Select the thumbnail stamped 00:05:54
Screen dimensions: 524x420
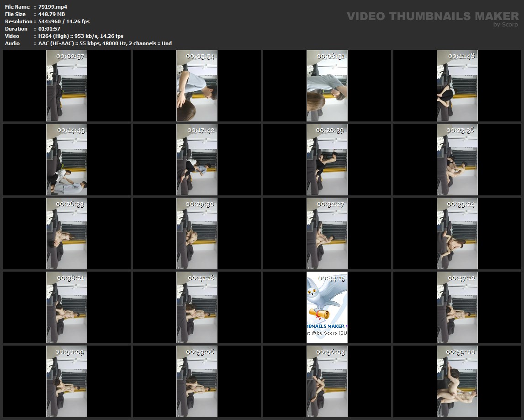[x=197, y=86]
